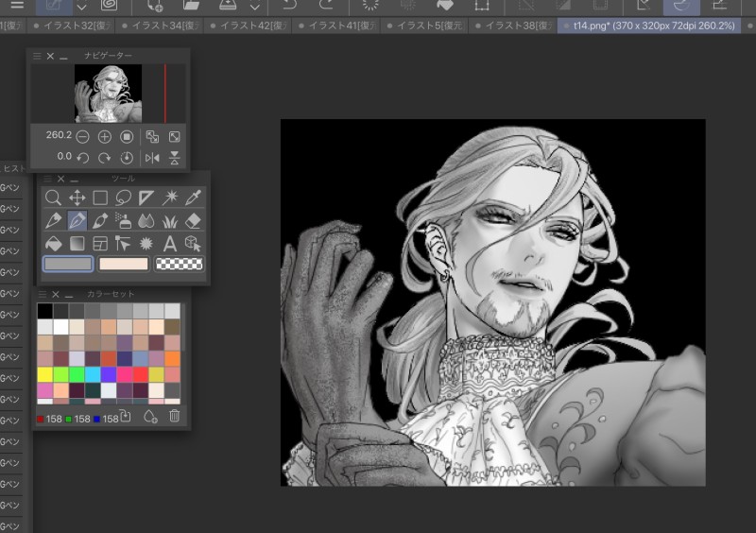The height and width of the screenshot is (533, 756).
Task: Select the Move layer tool
Action: (77, 198)
